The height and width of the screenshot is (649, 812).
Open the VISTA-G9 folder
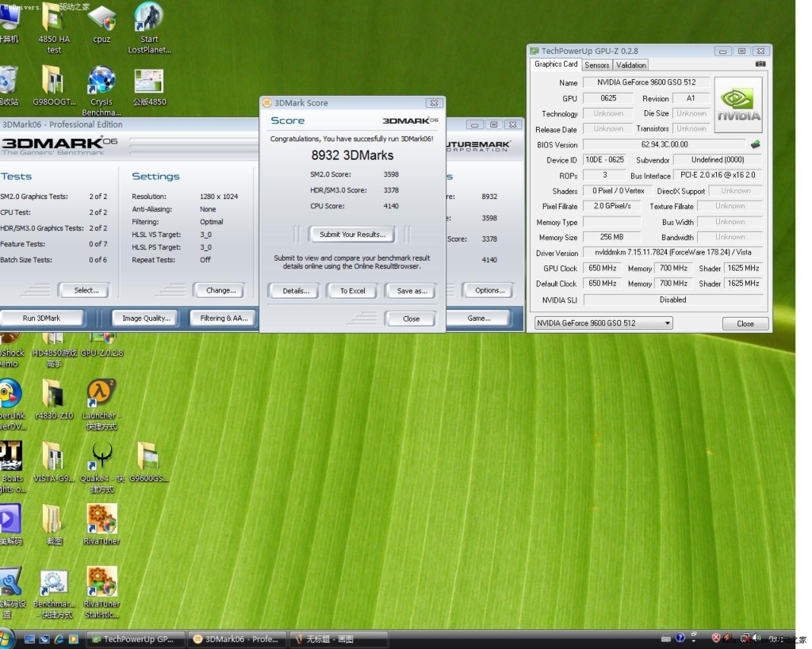pos(54,462)
